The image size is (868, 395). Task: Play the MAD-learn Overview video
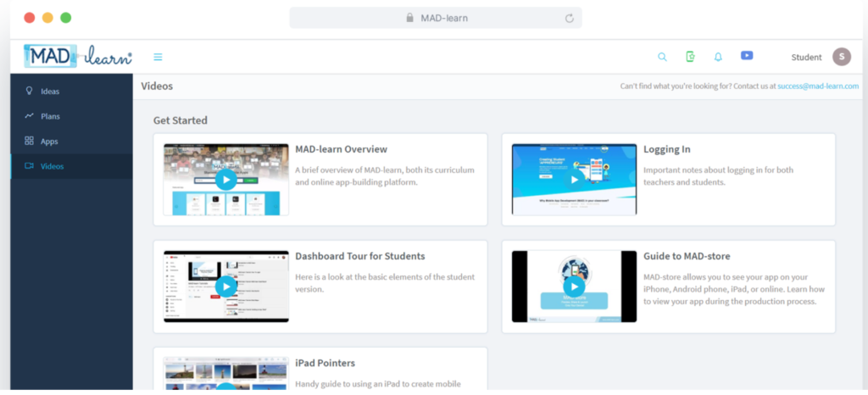pyautogui.click(x=225, y=180)
